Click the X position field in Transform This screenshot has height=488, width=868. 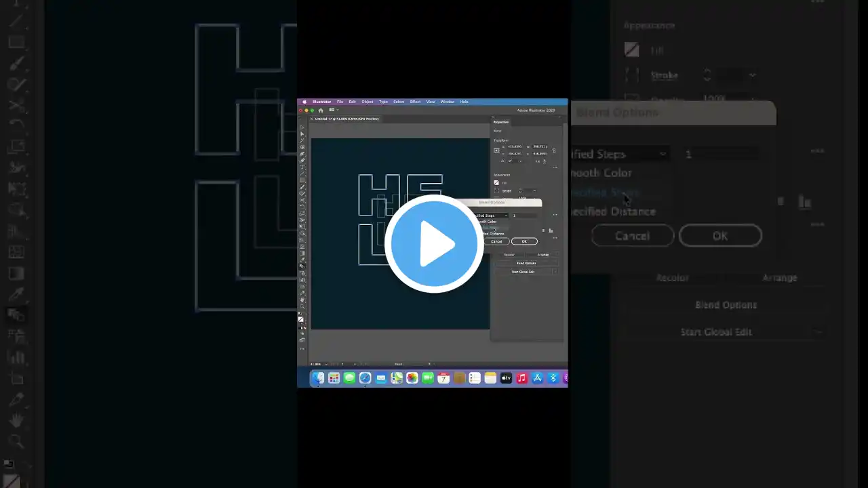pos(514,146)
